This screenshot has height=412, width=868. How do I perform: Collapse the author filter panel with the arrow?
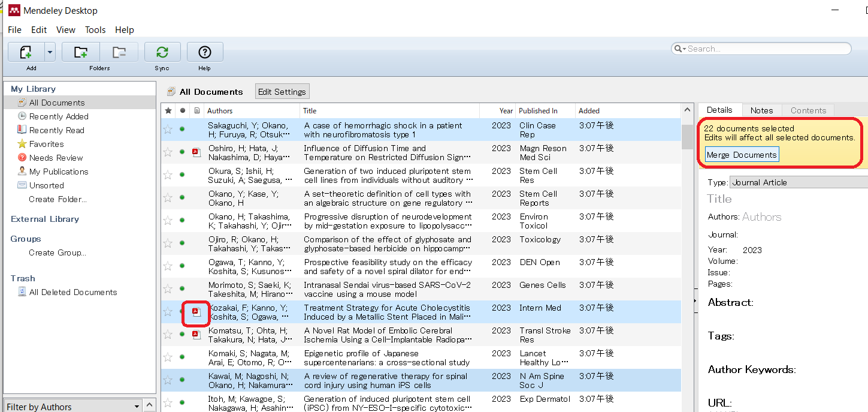(x=149, y=406)
